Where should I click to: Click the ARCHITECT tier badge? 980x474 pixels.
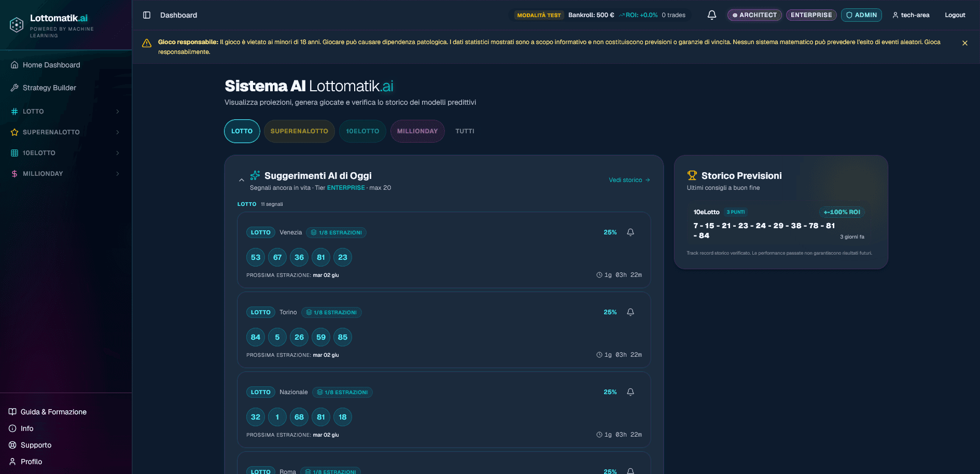(755, 15)
